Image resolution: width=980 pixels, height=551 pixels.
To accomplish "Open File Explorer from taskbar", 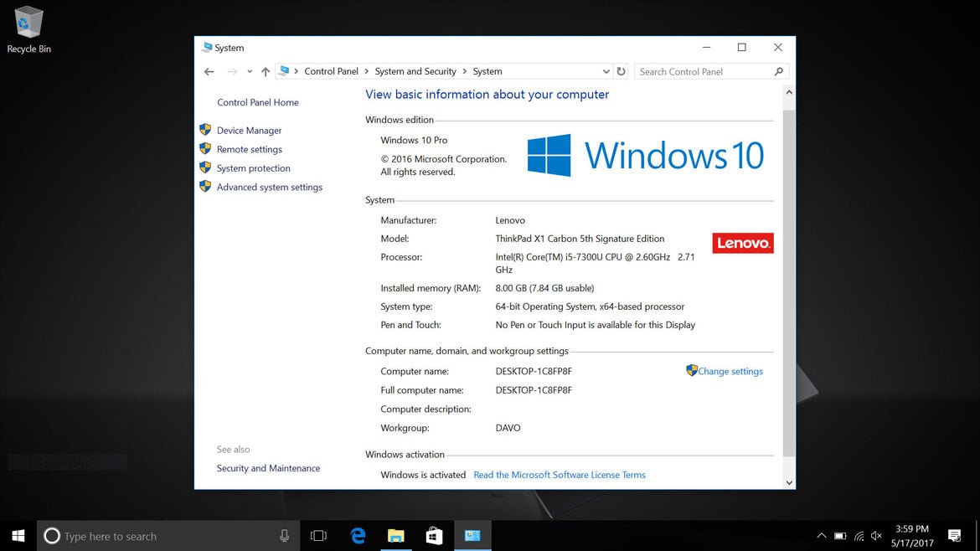I will [x=395, y=536].
